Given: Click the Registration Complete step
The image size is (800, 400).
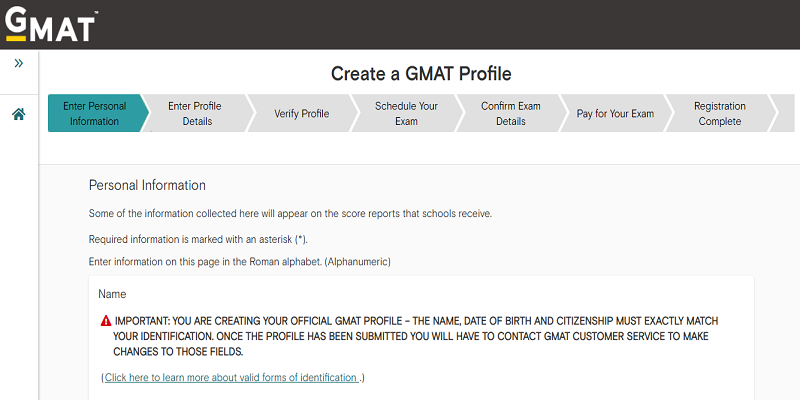Looking at the screenshot, I should 719,113.
